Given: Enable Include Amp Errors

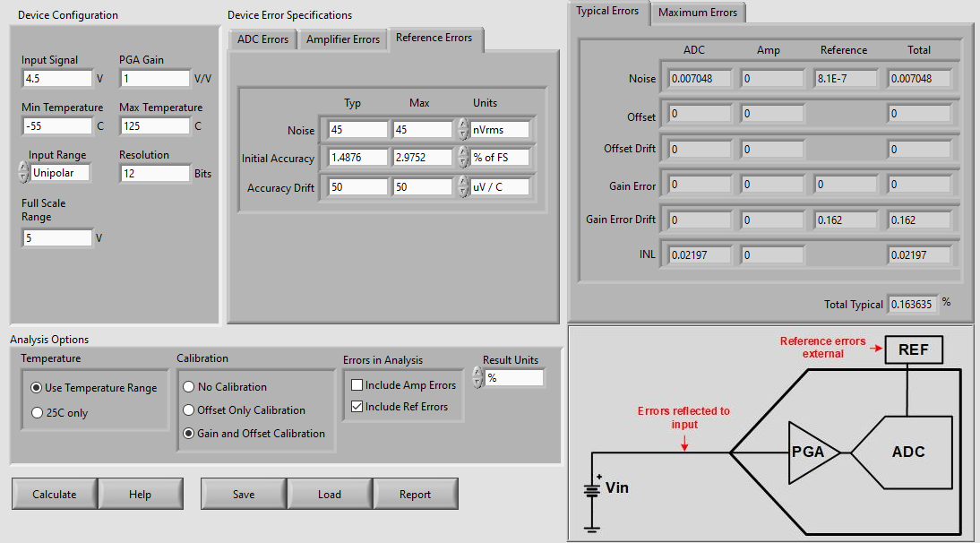Looking at the screenshot, I should tap(357, 385).
